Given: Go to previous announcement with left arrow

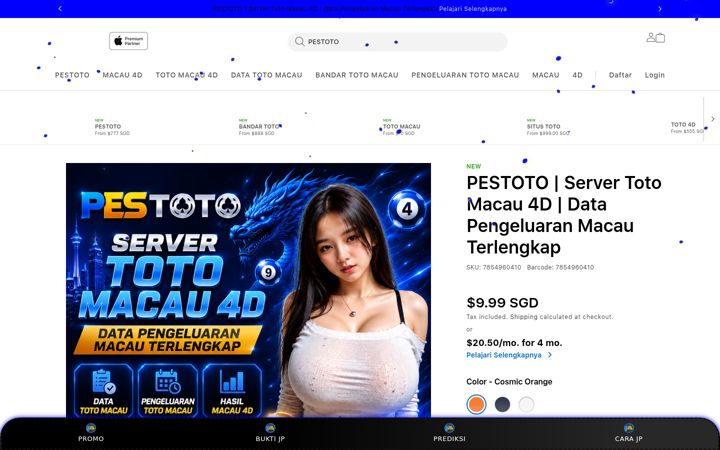Looking at the screenshot, I should [x=60, y=8].
